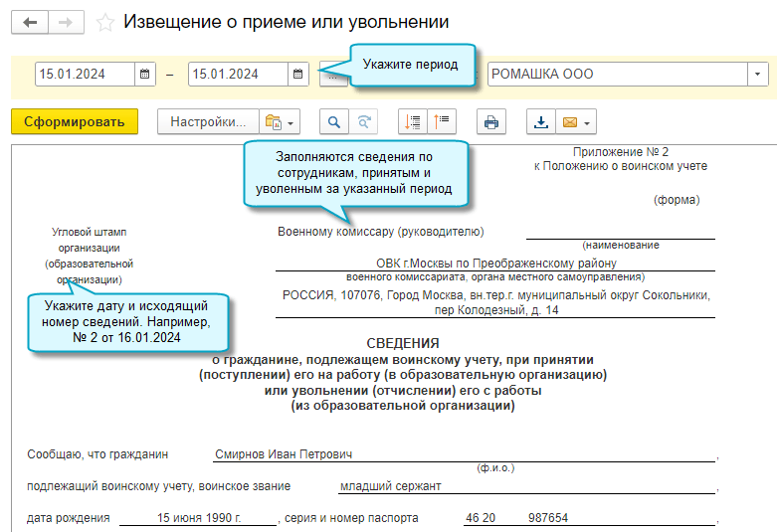Click the Сформировать button
This screenshot has width=777, height=532.
coord(75,122)
